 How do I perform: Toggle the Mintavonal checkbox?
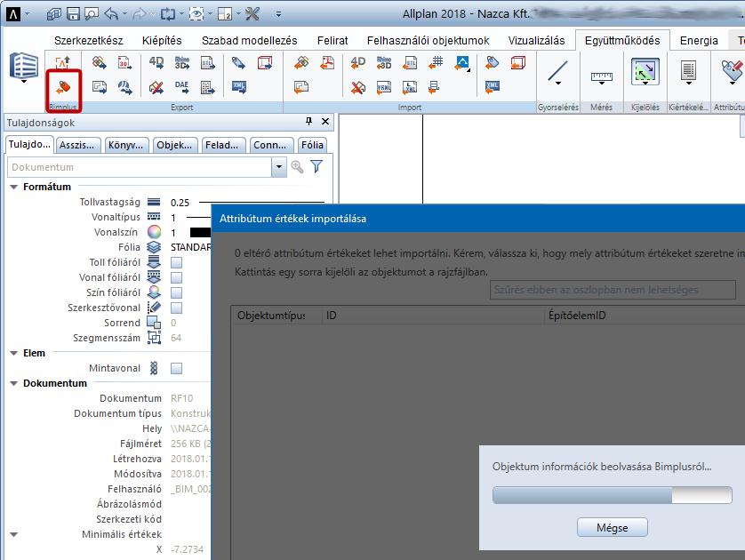tap(176, 368)
